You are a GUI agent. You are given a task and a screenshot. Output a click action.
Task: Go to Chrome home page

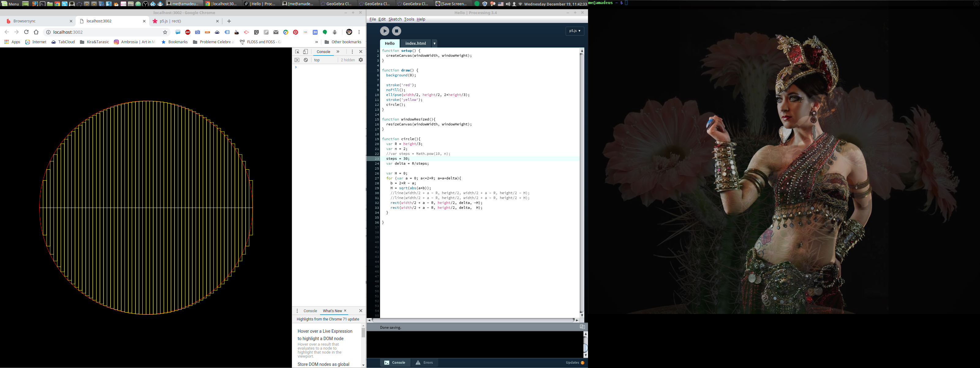click(36, 32)
